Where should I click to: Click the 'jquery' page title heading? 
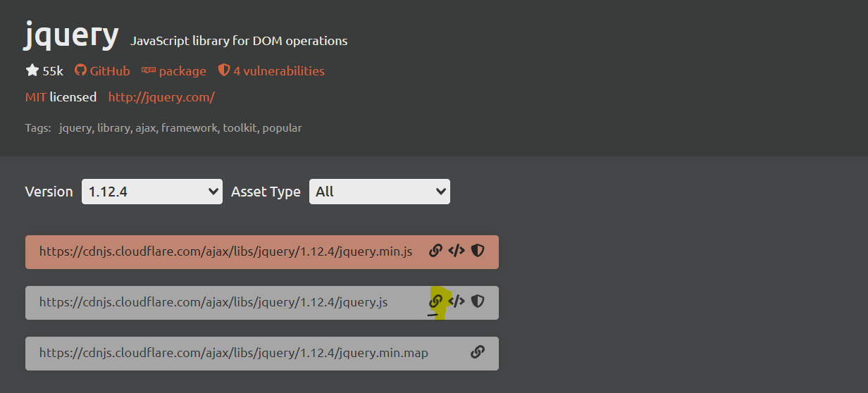click(71, 34)
